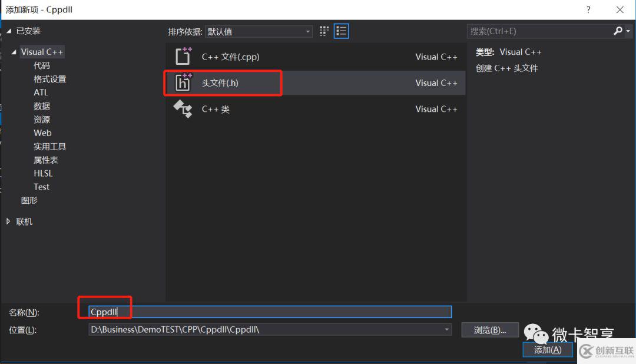Click the C++ 文件(.cpp) row text
This screenshot has height=364, width=636.
click(x=230, y=57)
